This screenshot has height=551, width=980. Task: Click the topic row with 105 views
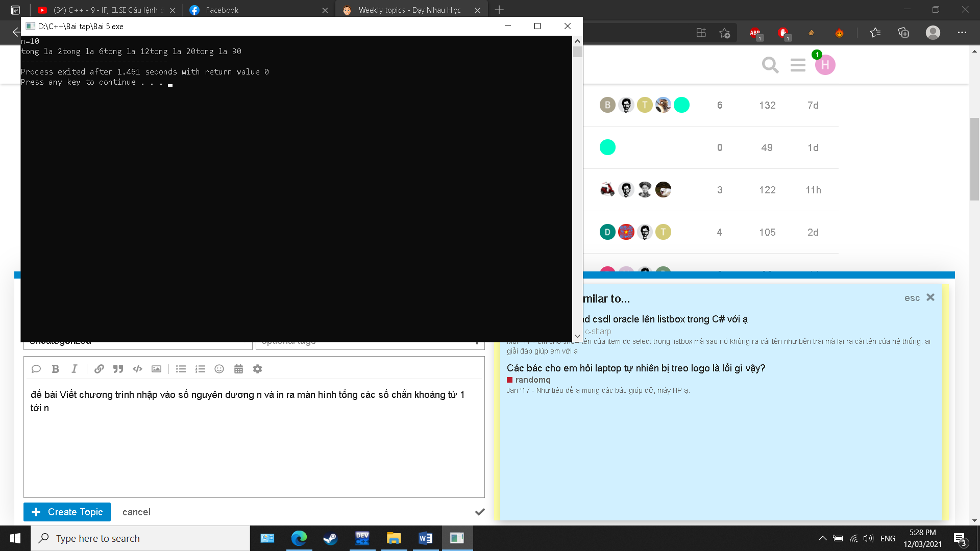pos(711,232)
